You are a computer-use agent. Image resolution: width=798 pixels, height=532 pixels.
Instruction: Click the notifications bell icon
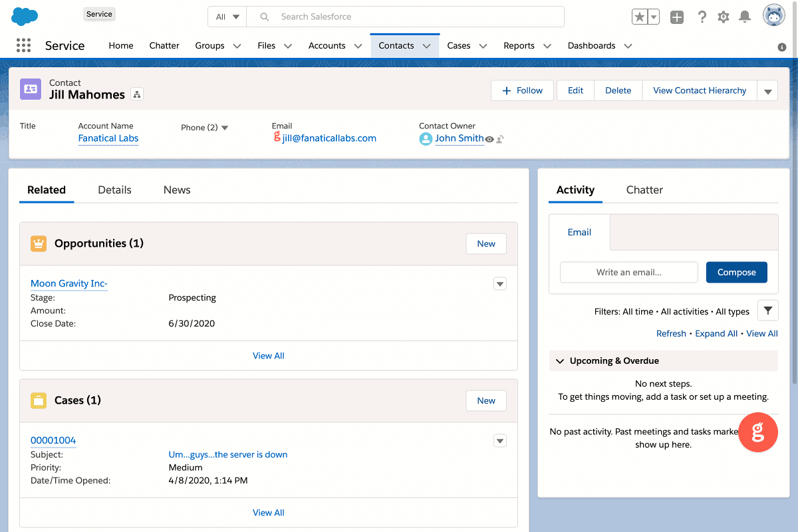tap(745, 17)
